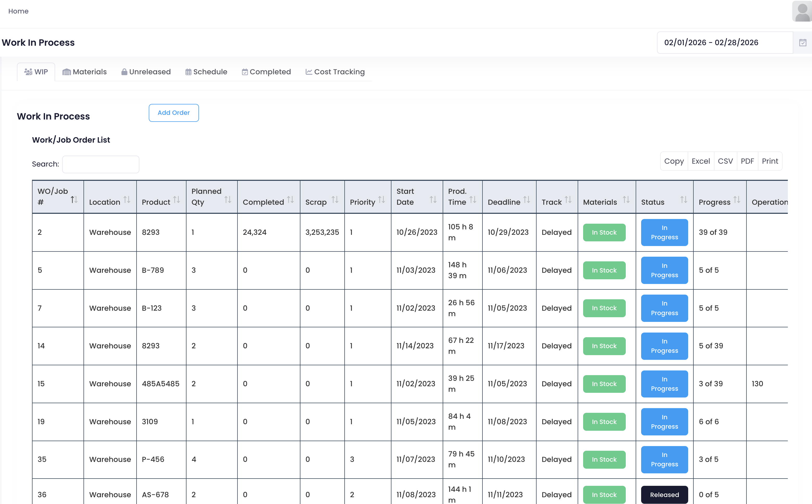Screen dimensions: 812x504
Task: Sort table by Location column arrows
Action: tap(127, 200)
